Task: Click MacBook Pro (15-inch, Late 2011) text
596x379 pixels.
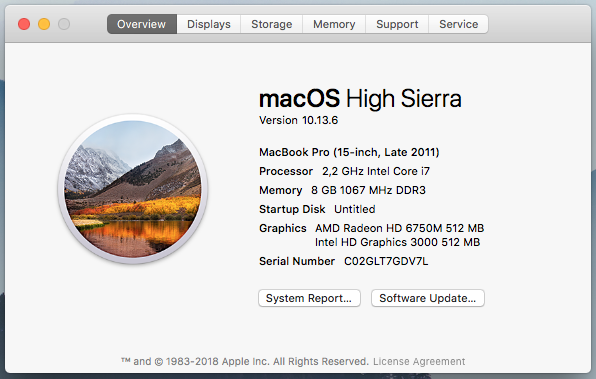Action: coord(349,152)
